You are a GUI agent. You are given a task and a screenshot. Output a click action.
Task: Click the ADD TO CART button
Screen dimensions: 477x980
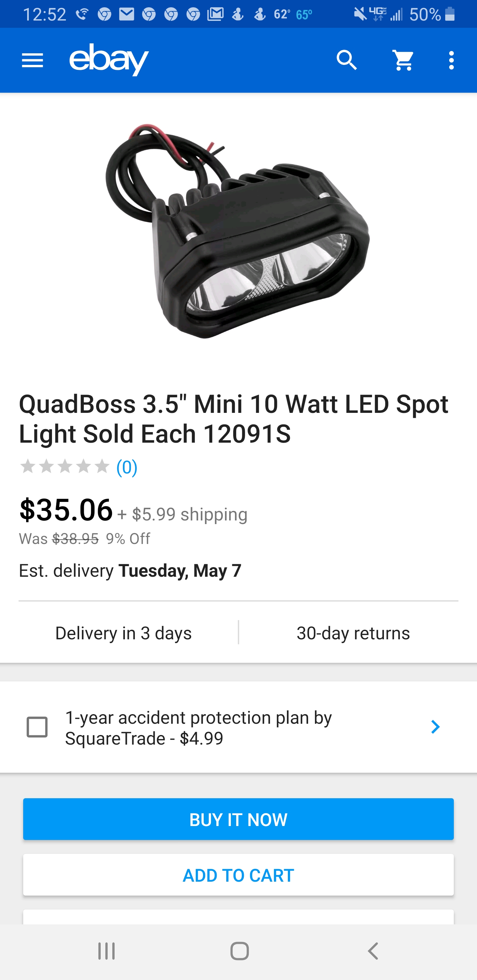pyautogui.click(x=238, y=875)
